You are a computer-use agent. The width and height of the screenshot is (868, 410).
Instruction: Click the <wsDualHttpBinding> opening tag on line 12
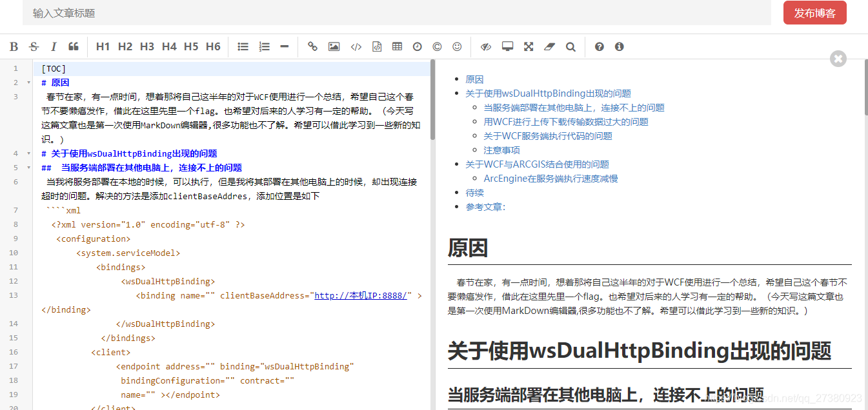pyautogui.click(x=168, y=281)
